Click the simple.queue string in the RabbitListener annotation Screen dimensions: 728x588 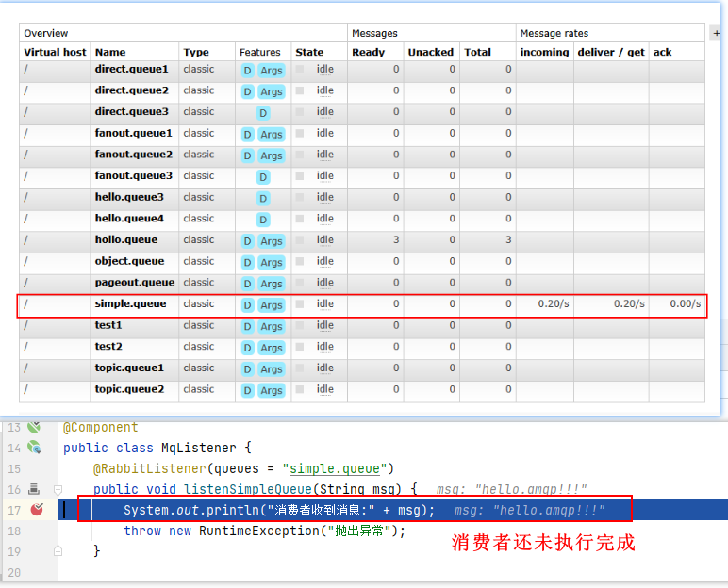coord(335,469)
